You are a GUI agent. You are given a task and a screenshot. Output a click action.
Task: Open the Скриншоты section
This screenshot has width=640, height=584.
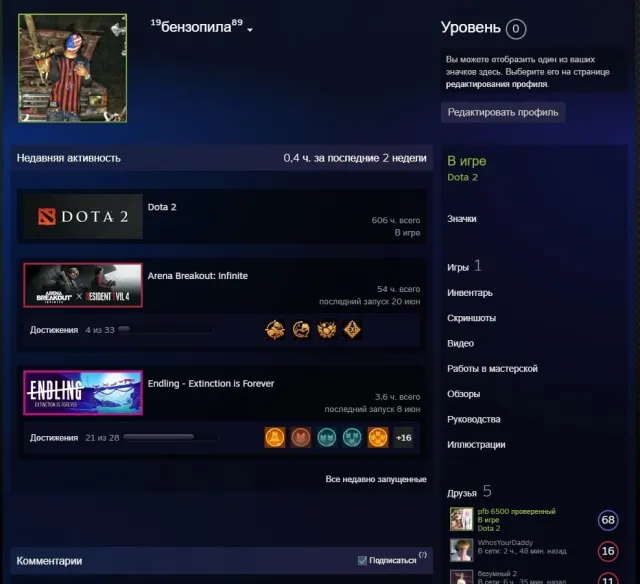click(x=471, y=318)
